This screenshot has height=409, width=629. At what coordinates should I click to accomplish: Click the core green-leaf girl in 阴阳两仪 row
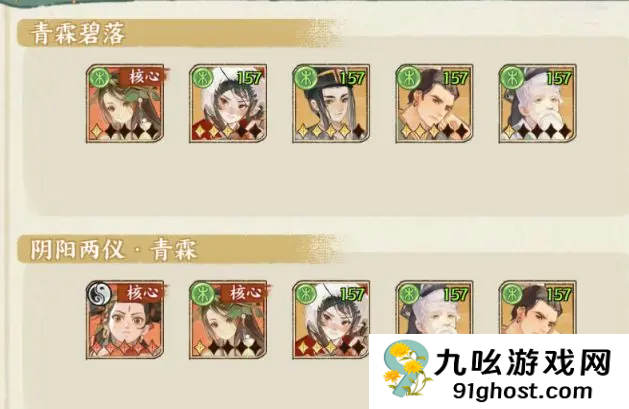click(228, 320)
